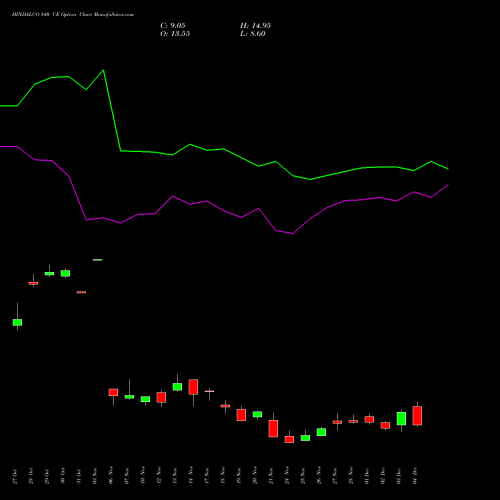Click the large red candlestick above 04 Dec
Screen dimensions: 500x500
tap(417, 415)
